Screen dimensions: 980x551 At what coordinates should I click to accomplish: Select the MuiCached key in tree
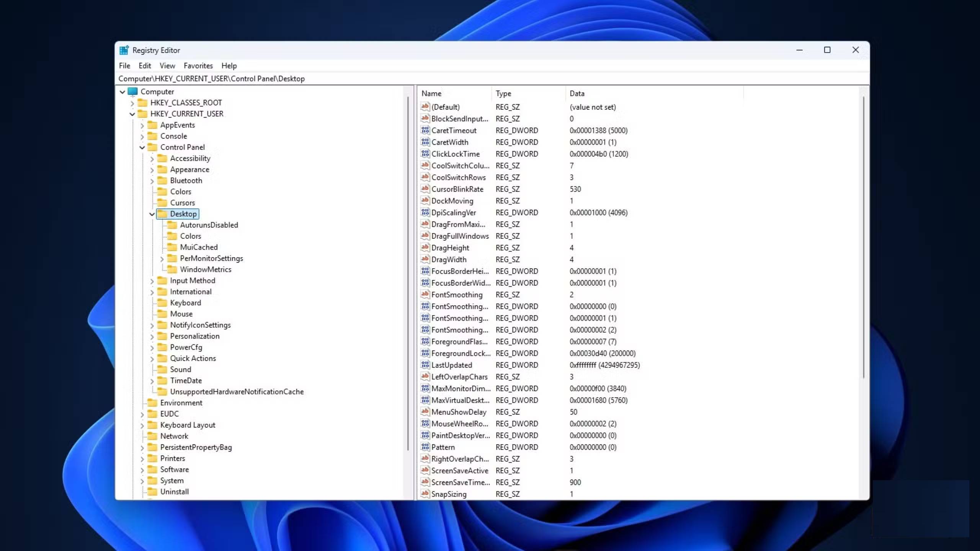point(198,247)
